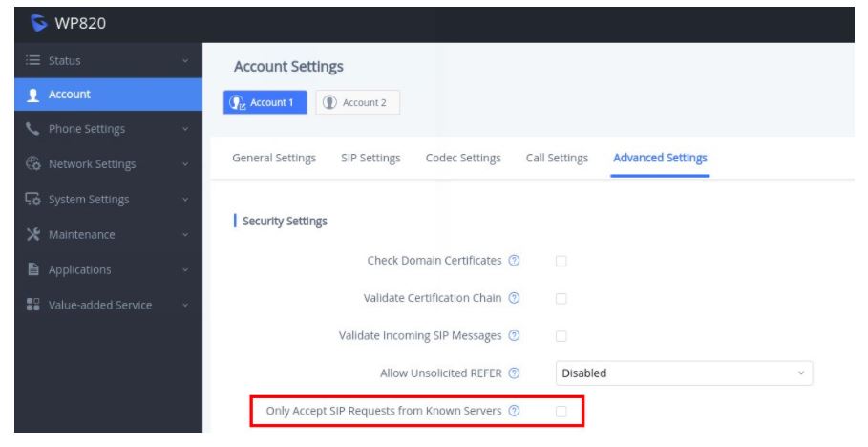Check the Validate Incoming SIP Messages box
The width and height of the screenshot is (868, 447).
pyautogui.click(x=561, y=336)
